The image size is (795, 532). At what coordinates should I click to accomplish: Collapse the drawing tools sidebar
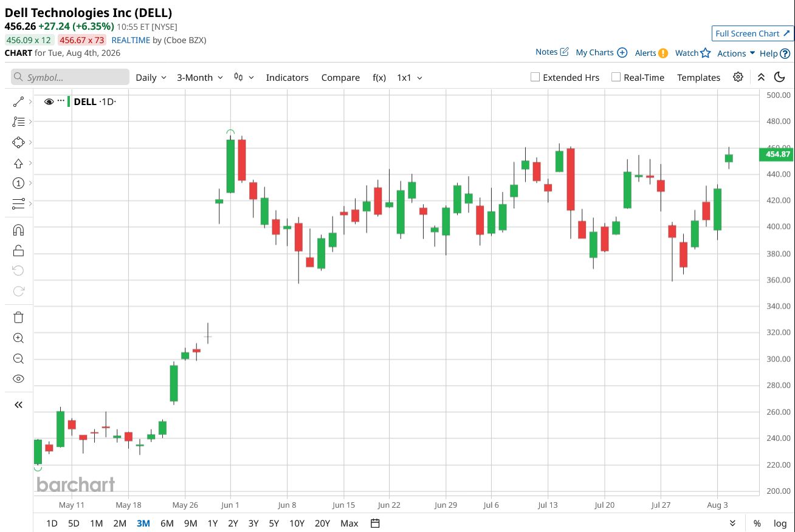(x=18, y=404)
